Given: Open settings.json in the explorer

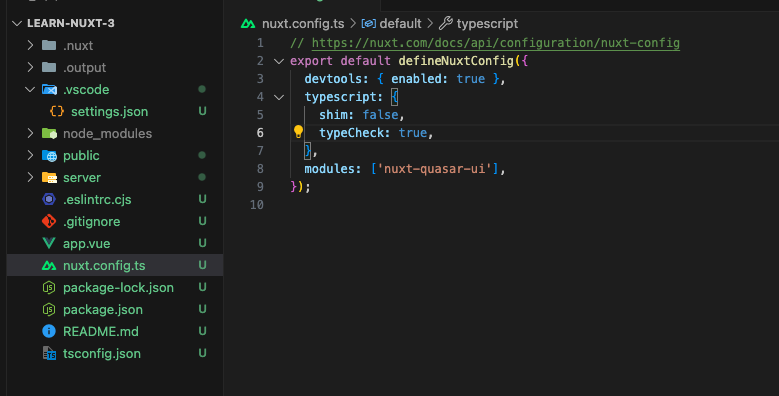Looking at the screenshot, I should click(109, 111).
